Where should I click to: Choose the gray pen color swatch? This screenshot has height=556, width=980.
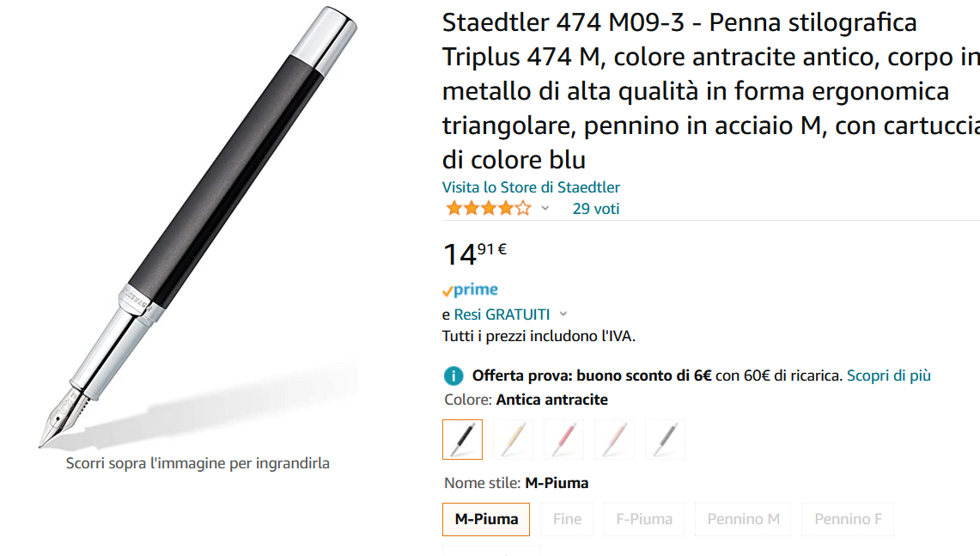coord(665,439)
